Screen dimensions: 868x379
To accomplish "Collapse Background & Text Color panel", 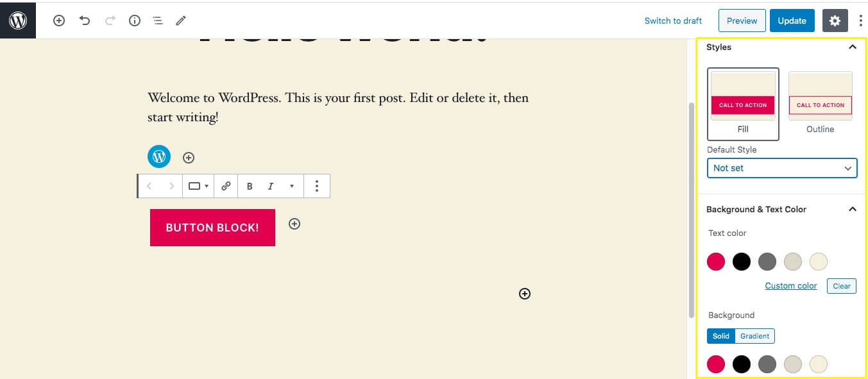I will coord(852,209).
